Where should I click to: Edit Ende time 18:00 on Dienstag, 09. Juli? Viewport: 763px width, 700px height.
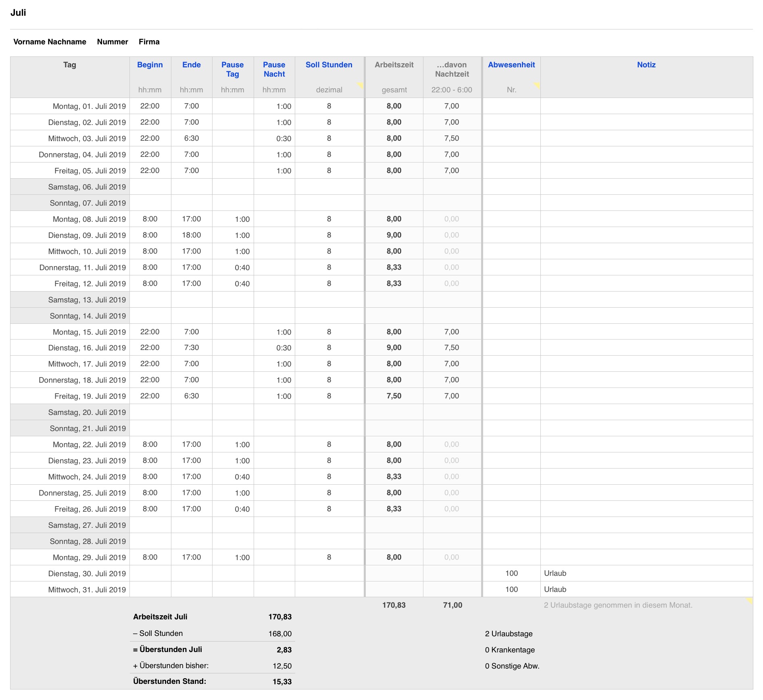(191, 235)
